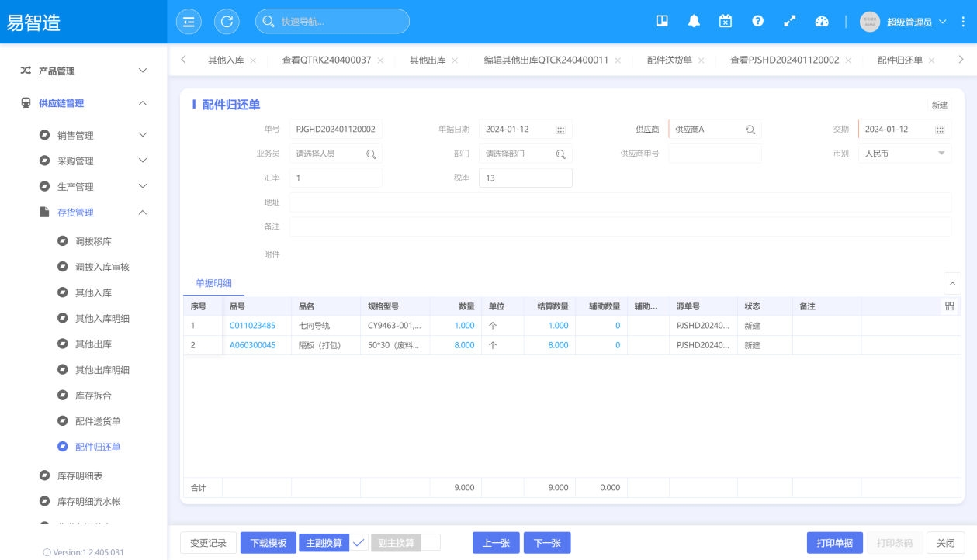Toggle the 副主换算 checkbox
Viewport: 977px width, 560px height.
(431, 543)
